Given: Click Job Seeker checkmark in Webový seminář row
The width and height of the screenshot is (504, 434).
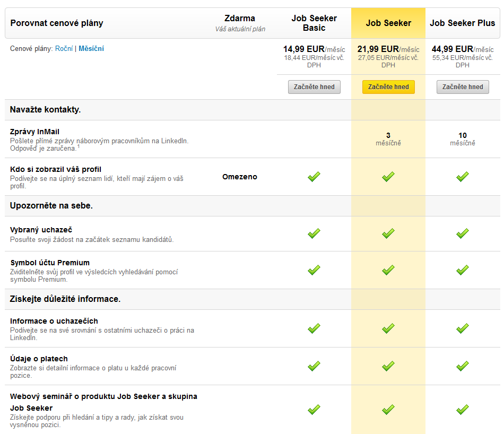Looking at the screenshot, I should (x=388, y=410).
